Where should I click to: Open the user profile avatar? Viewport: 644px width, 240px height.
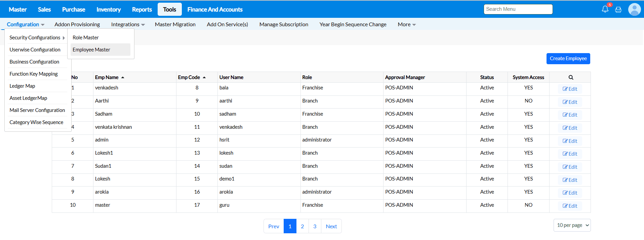click(634, 9)
